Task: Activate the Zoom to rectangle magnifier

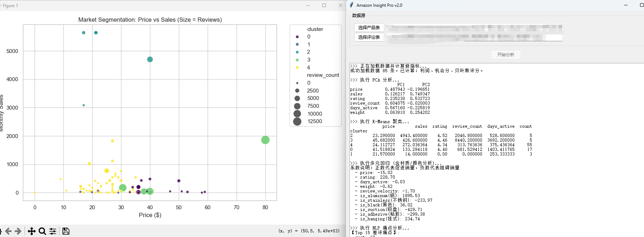Action: tap(42, 231)
